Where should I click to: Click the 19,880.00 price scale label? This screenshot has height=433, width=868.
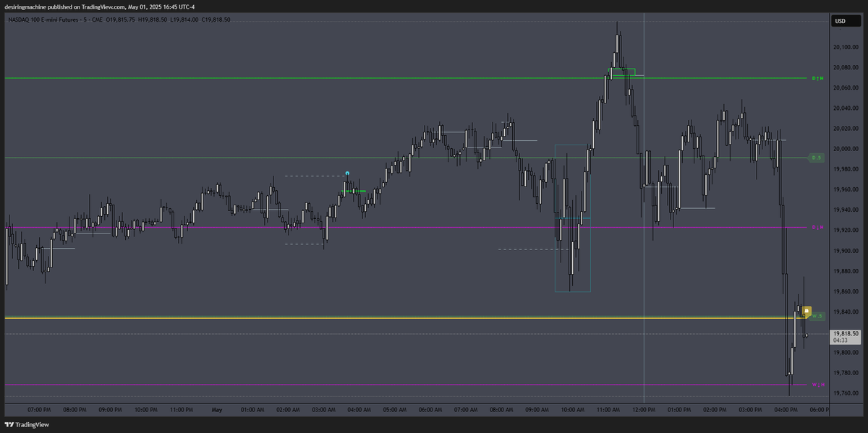[846, 271]
